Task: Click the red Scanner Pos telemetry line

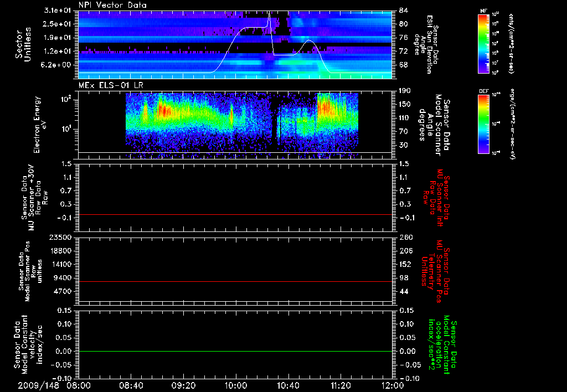Action: tap(235, 281)
